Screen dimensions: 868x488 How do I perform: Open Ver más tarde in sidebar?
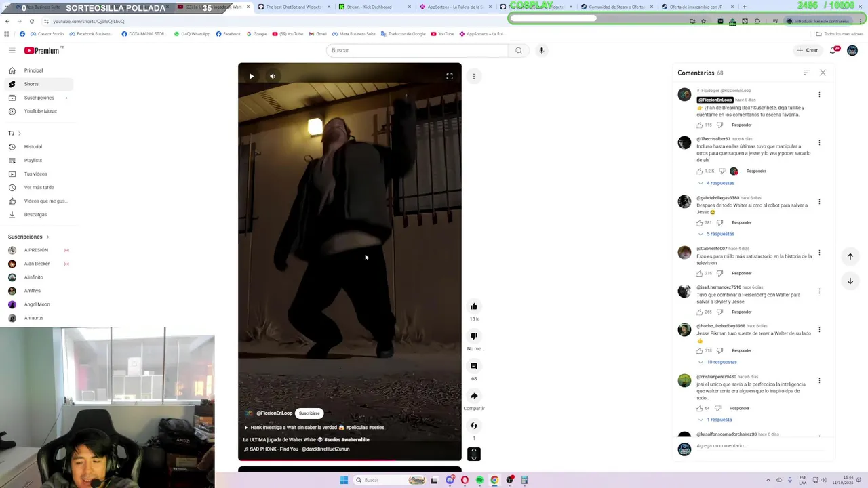(x=37, y=187)
